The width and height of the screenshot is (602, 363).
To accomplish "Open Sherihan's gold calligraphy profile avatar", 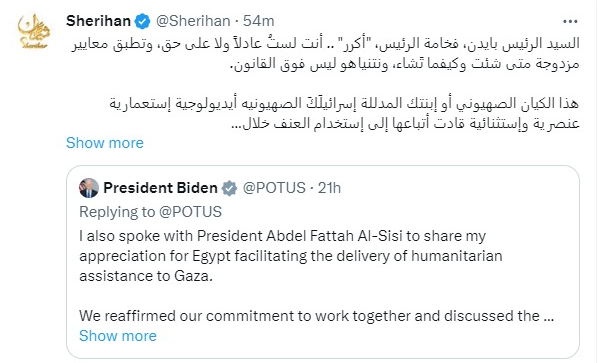I will (x=34, y=31).
